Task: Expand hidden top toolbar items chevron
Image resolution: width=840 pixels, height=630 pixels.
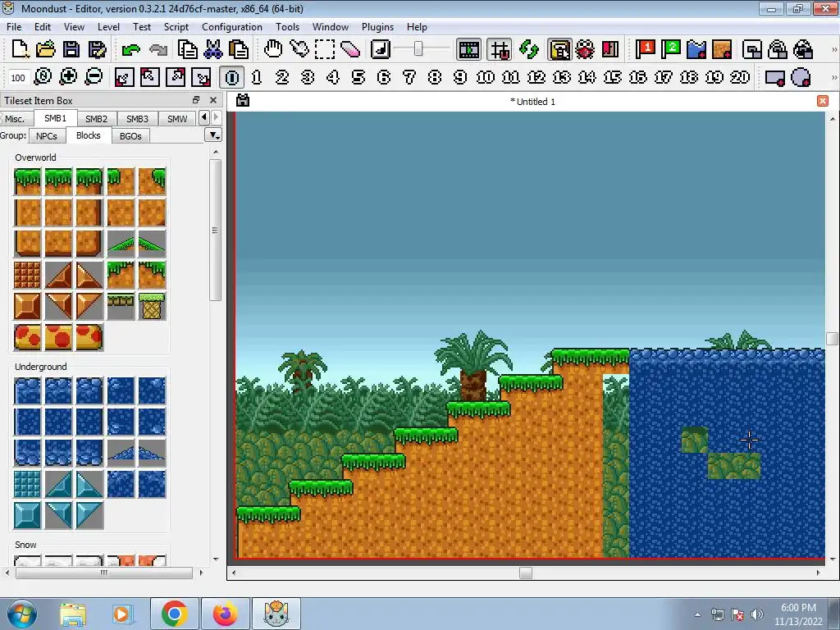Action: tap(833, 50)
